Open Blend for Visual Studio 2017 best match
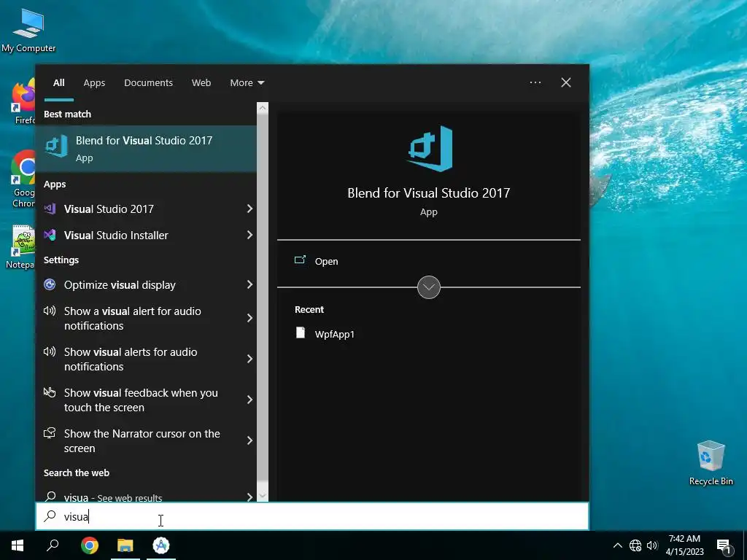Viewport: 747px width, 560px height. point(146,149)
